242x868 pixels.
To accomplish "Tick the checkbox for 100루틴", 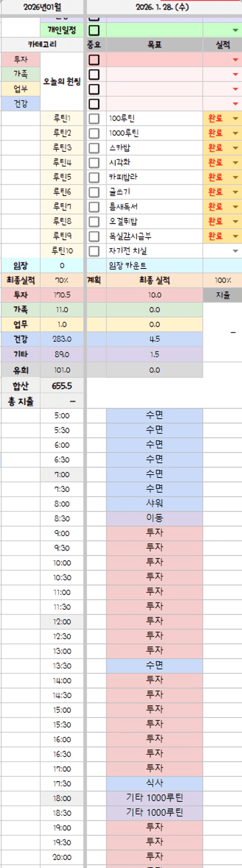I will click(x=94, y=119).
